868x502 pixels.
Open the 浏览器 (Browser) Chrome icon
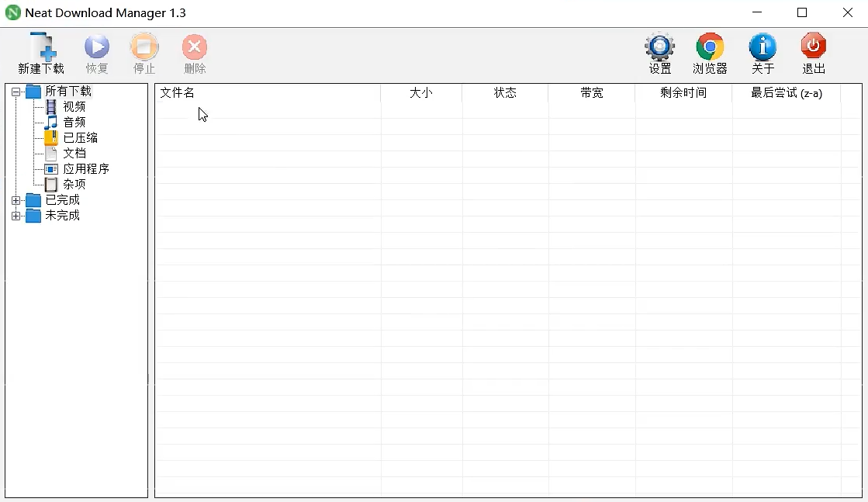[x=710, y=47]
